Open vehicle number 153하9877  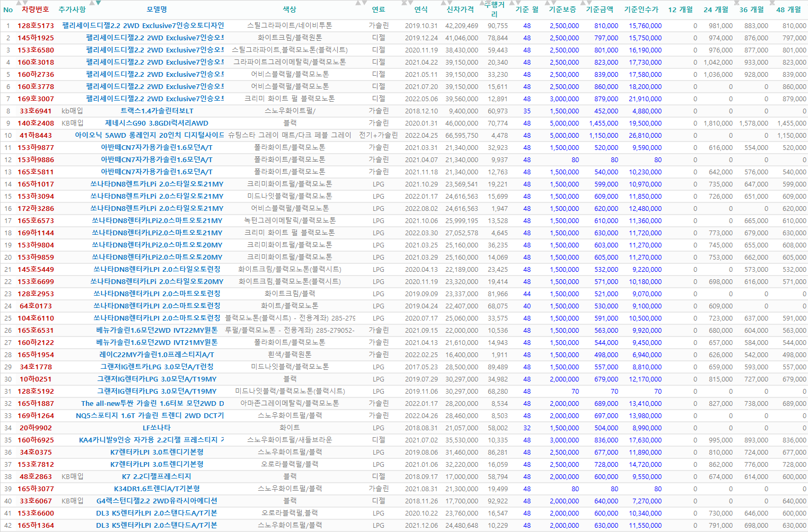(36, 147)
